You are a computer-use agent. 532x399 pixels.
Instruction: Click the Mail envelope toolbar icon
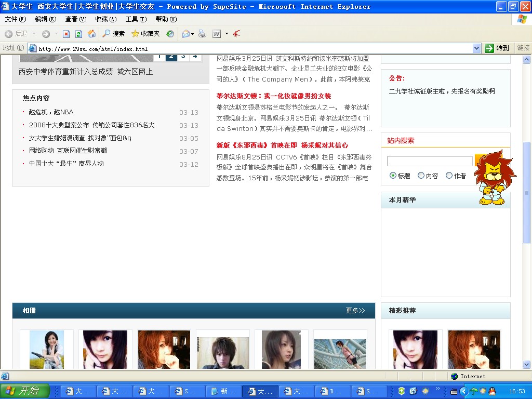186,34
